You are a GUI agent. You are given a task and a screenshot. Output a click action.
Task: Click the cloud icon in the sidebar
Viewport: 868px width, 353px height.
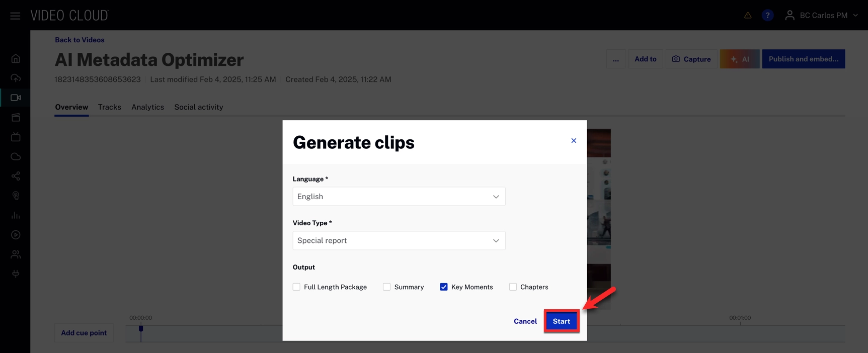[16, 156]
